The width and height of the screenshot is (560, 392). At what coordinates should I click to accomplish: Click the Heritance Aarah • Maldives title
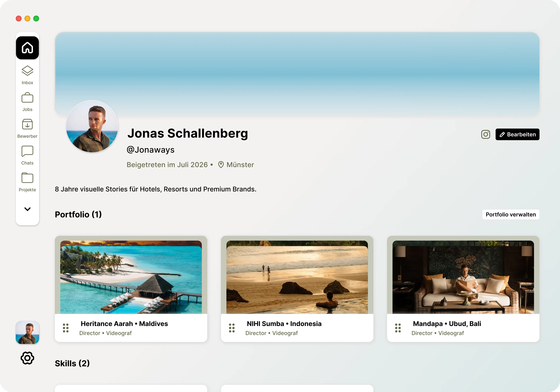[x=124, y=324]
